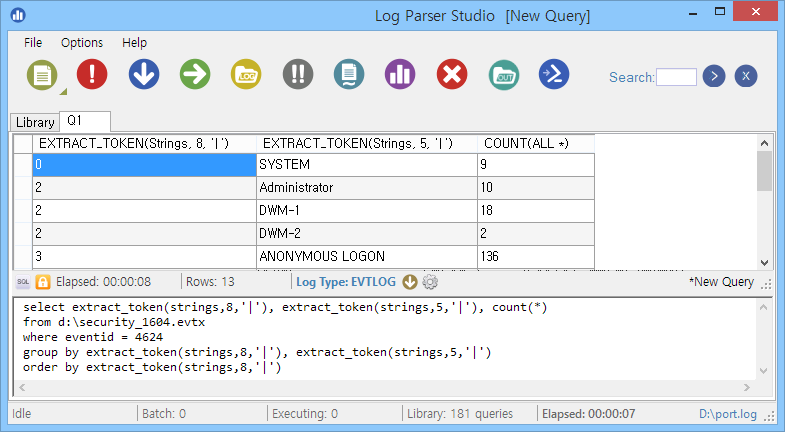The width and height of the screenshot is (785, 432).
Task: Click the gray double exclamation batch icon
Action: (298, 74)
